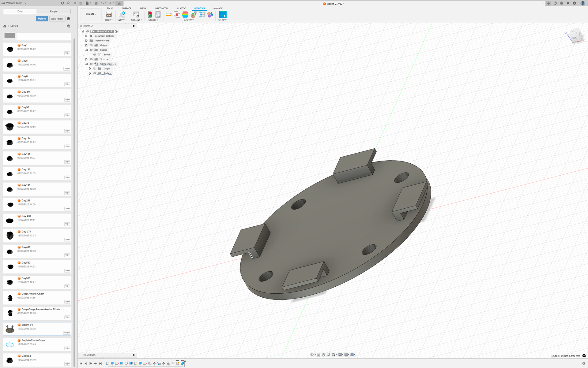Image resolution: width=588 pixels, height=368 pixels.
Task: Play the timeline
Action: [91, 363]
